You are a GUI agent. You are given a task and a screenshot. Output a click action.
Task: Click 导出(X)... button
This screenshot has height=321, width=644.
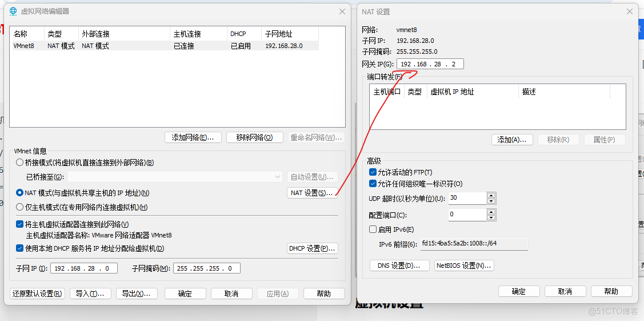point(137,294)
